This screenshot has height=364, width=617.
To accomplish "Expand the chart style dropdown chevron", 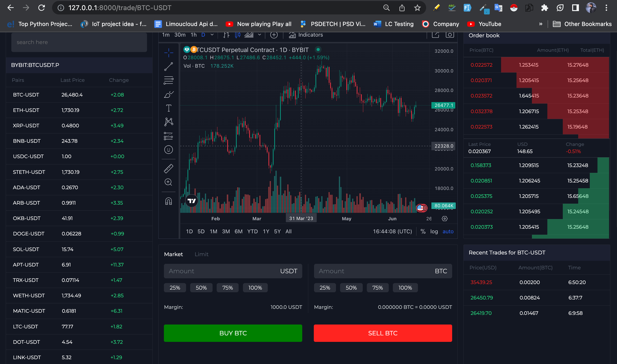I will (260, 35).
